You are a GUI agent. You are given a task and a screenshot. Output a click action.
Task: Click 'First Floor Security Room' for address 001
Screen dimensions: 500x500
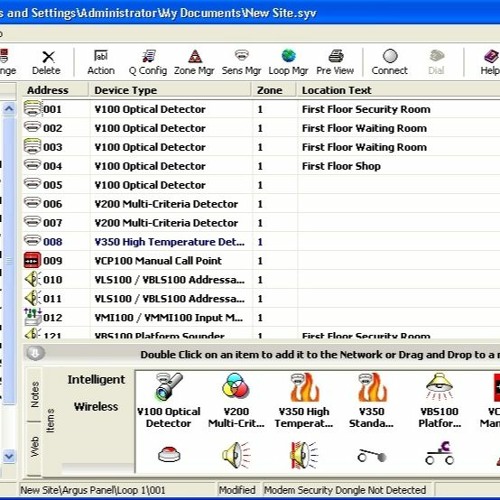366,109
